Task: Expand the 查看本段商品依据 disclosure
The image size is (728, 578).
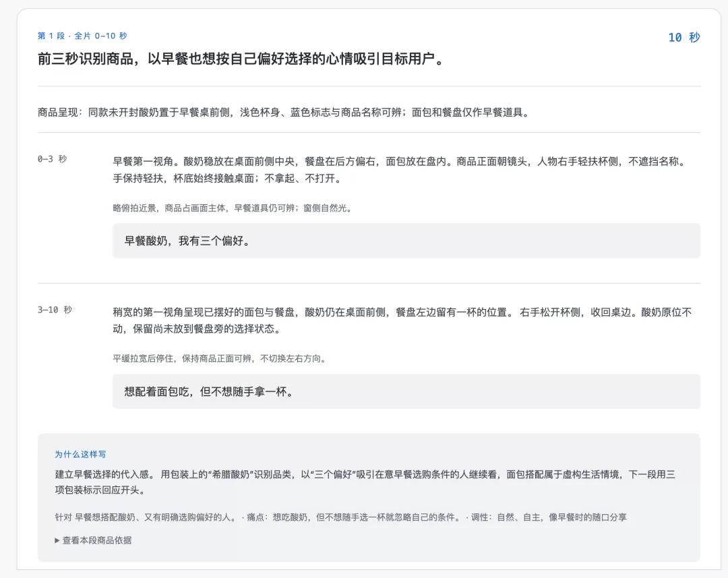Action: [93, 540]
